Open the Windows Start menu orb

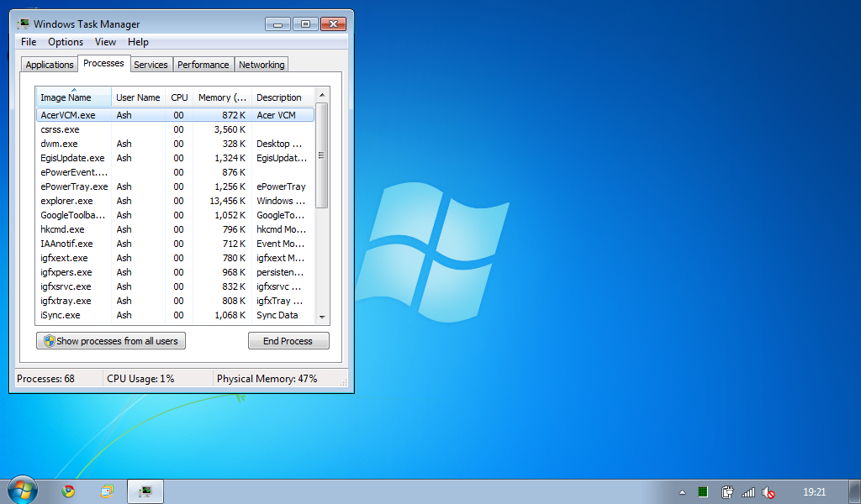pos(23,491)
